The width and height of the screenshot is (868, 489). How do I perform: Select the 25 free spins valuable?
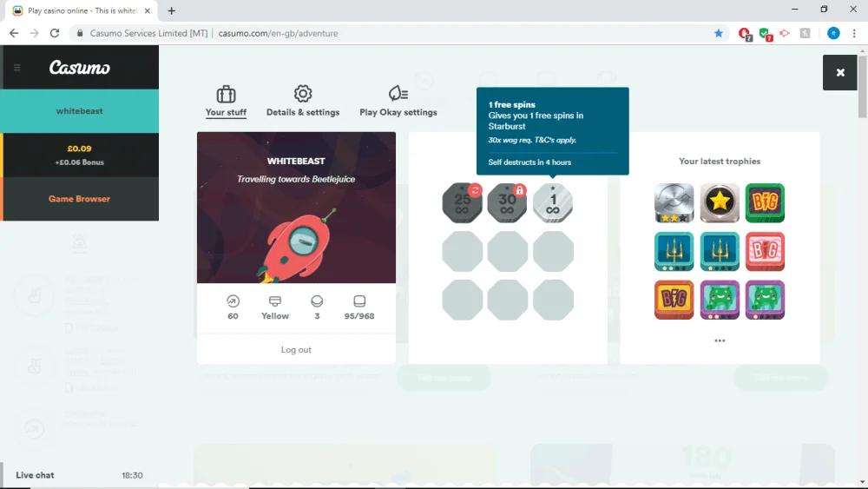coord(463,202)
